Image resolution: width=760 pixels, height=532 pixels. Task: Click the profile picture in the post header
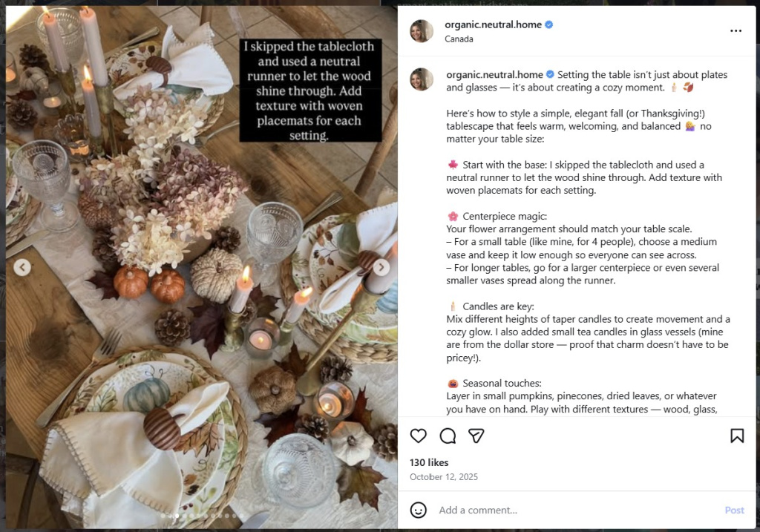422,31
